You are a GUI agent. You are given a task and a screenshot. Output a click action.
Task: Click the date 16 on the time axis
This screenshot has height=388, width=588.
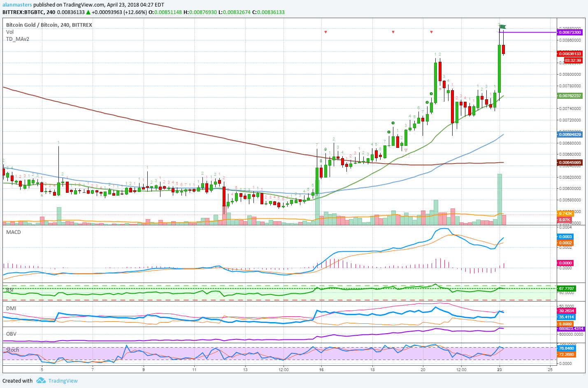(321, 369)
